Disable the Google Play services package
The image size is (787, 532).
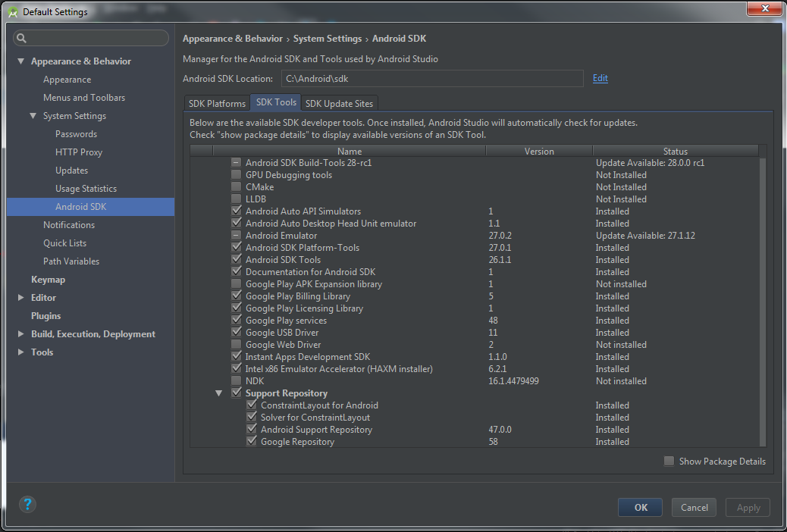click(236, 320)
